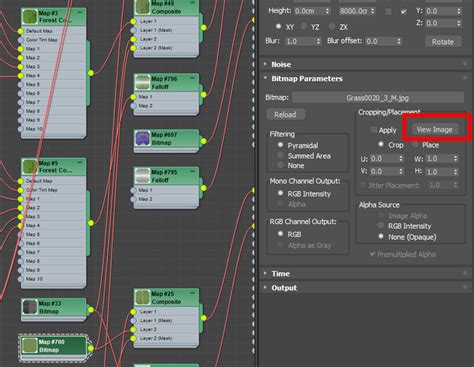Image resolution: width=474 pixels, height=367 pixels.
Task: Click the output socket of Map #795 Falloff
Action: pos(203,188)
